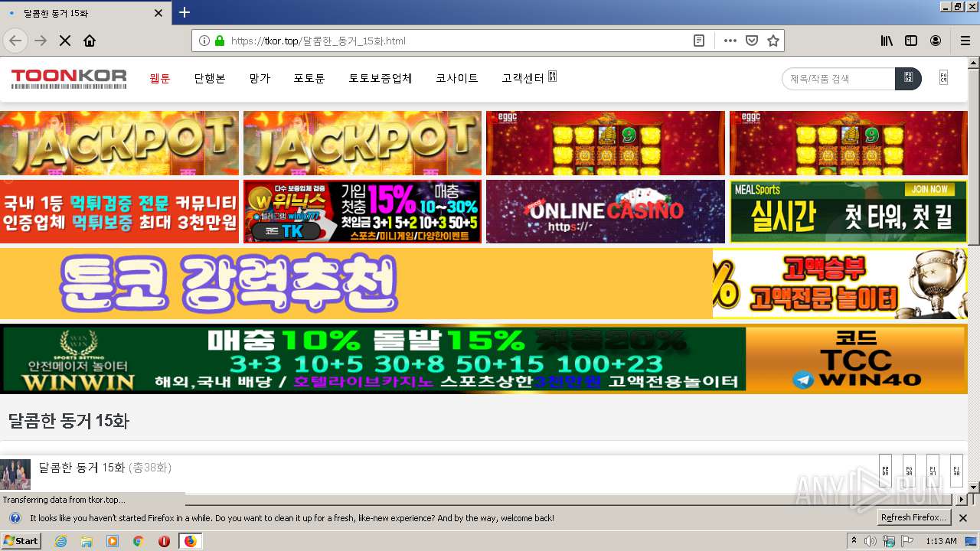Click third episode navigation icon
The image size is (980, 551).
pyautogui.click(x=933, y=471)
